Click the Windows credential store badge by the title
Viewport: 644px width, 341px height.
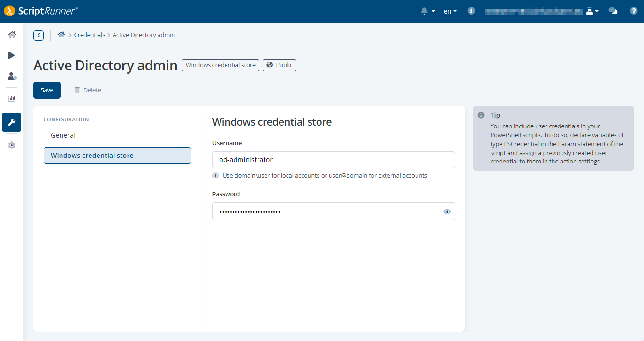221,65
